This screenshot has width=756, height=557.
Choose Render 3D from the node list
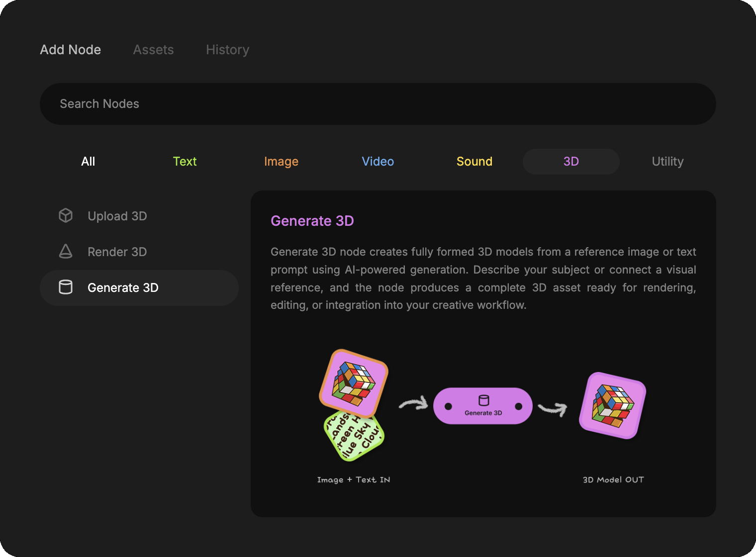click(117, 252)
